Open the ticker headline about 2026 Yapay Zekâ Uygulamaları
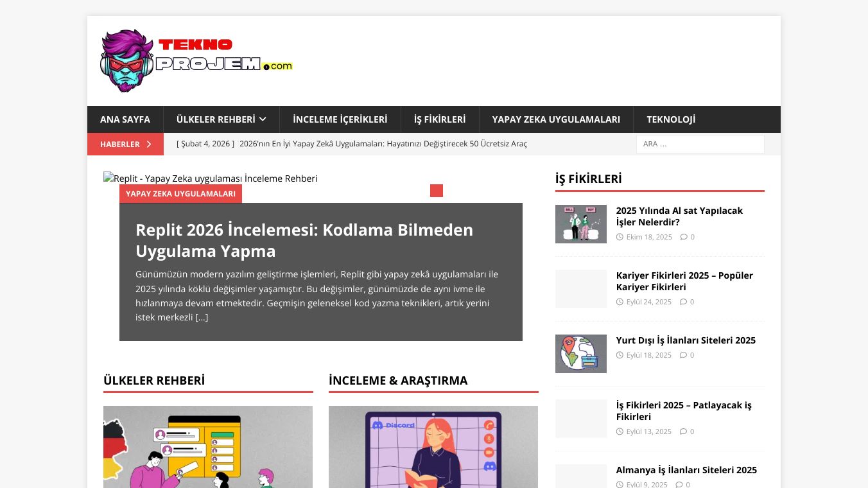Image resolution: width=868 pixels, height=488 pixels. click(352, 144)
